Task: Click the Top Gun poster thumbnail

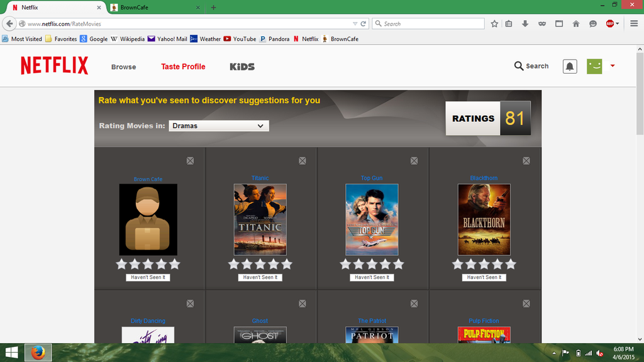Action: (372, 219)
